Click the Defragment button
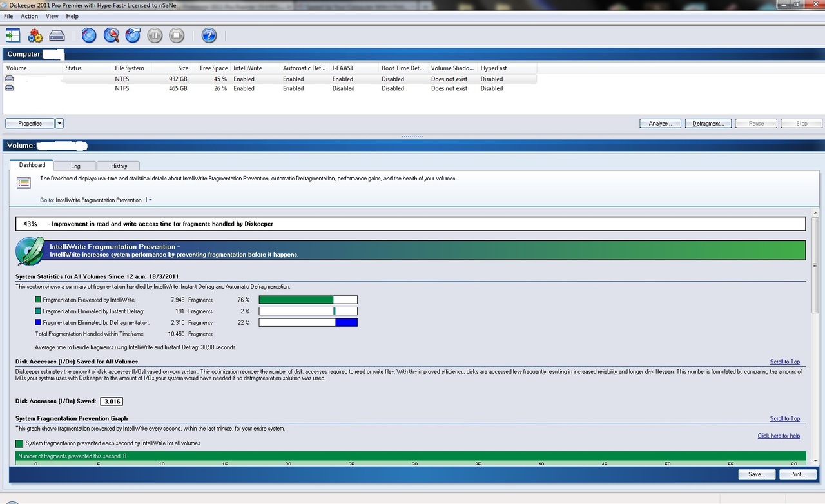The height and width of the screenshot is (504, 825). tap(708, 123)
